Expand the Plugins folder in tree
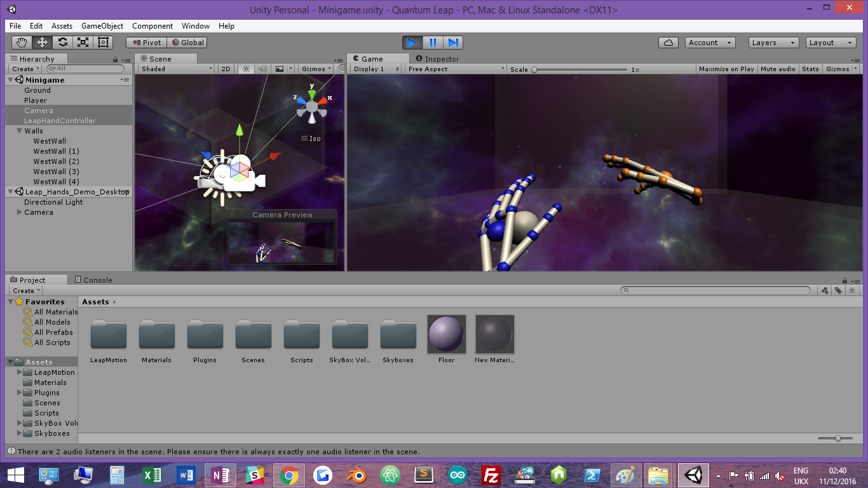This screenshot has height=488, width=868. click(20, 393)
